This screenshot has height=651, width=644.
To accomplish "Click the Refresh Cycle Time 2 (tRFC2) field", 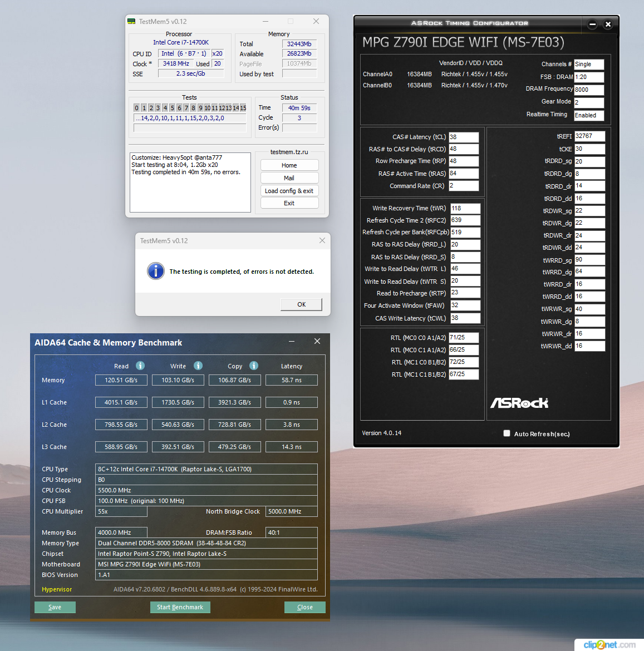I will click(465, 220).
